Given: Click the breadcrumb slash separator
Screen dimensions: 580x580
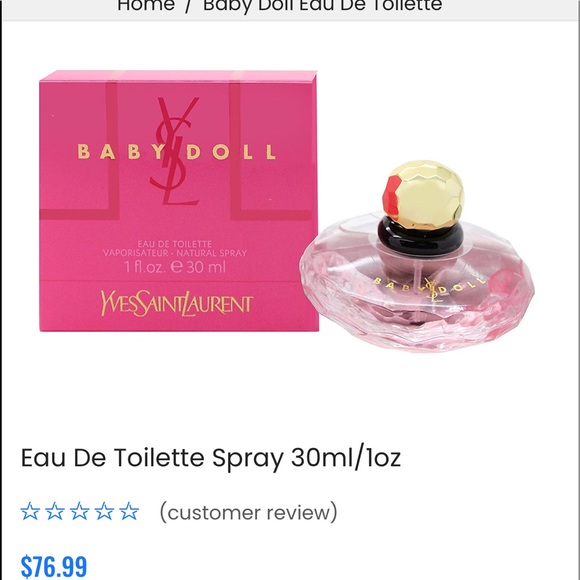Looking at the screenshot, I should point(188,6).
